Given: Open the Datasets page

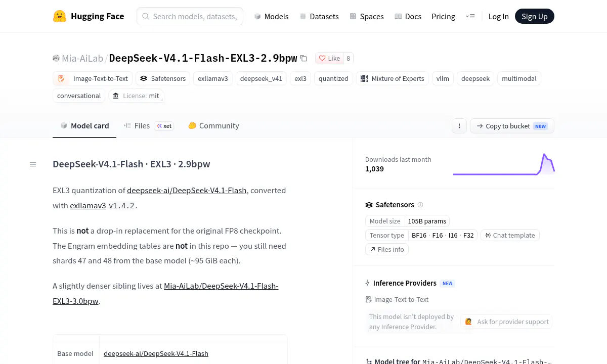Looking at the screenshot, I should point(319,16).
